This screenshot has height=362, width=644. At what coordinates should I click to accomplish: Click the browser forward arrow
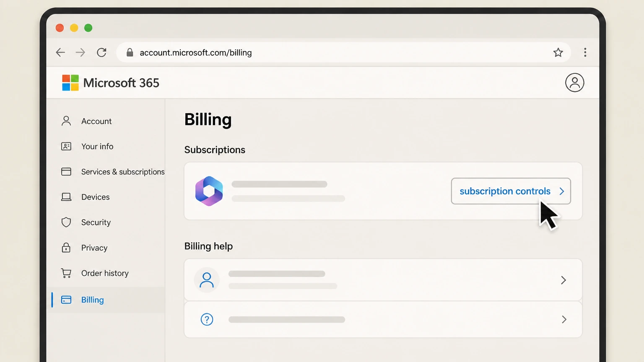(x=80, y=52)
